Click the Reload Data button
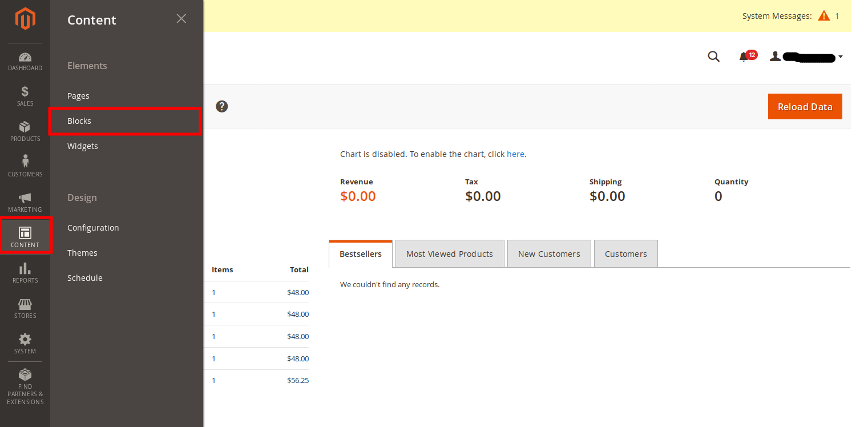Image resolution: width=868 pixels, height=427 pixels. [x=805, y=107]
